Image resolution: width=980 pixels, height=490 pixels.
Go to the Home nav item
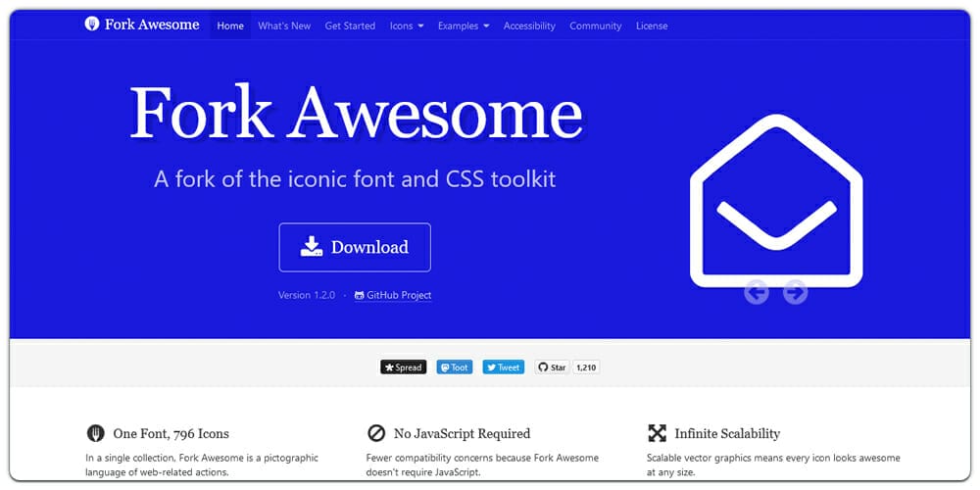pos(230,25)
